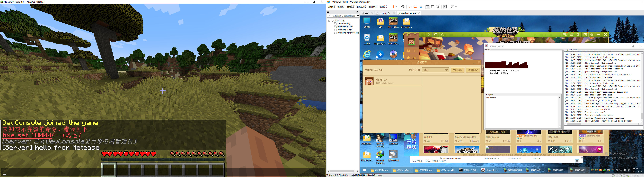
Task: Click the launcher's home icon
Action: click(x=443, y=35)
